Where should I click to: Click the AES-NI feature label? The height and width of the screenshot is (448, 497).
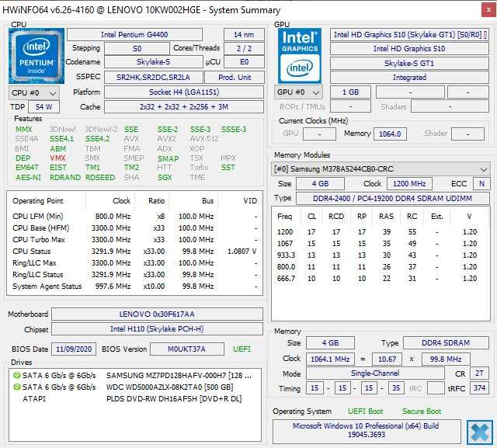[28, 178]
